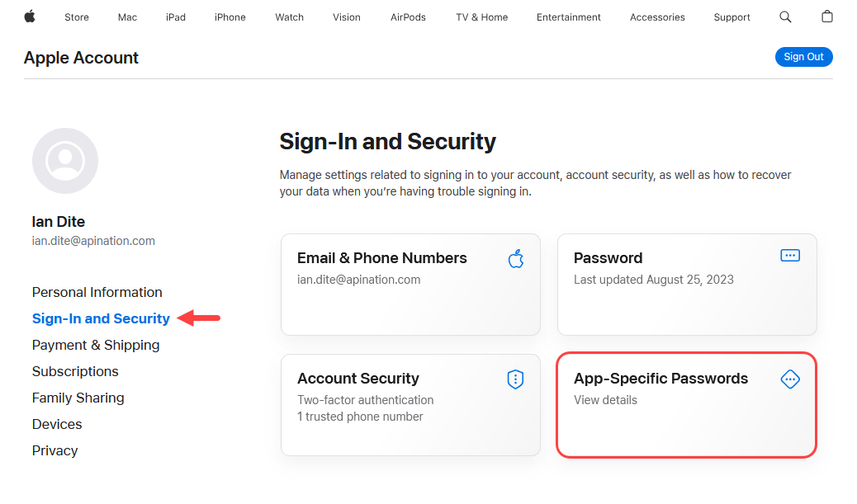Screen dimensions: 857x504
Task: Go to Devices section
Action: coord(57,424)
